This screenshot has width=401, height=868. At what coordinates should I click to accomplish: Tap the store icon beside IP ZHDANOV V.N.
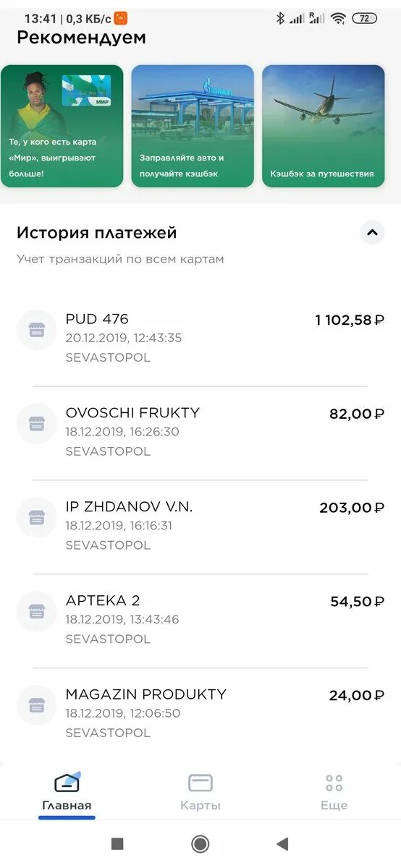36,518
